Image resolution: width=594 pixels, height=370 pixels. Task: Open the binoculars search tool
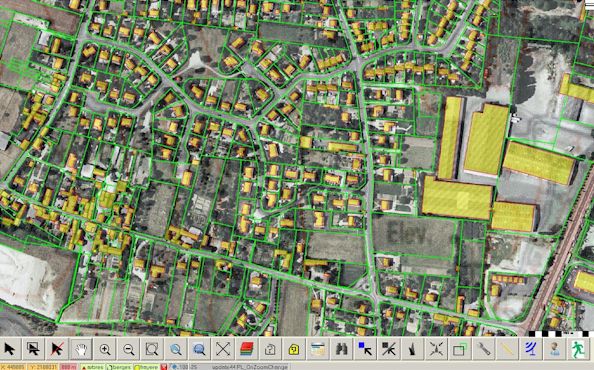click(x=341, y=348)
